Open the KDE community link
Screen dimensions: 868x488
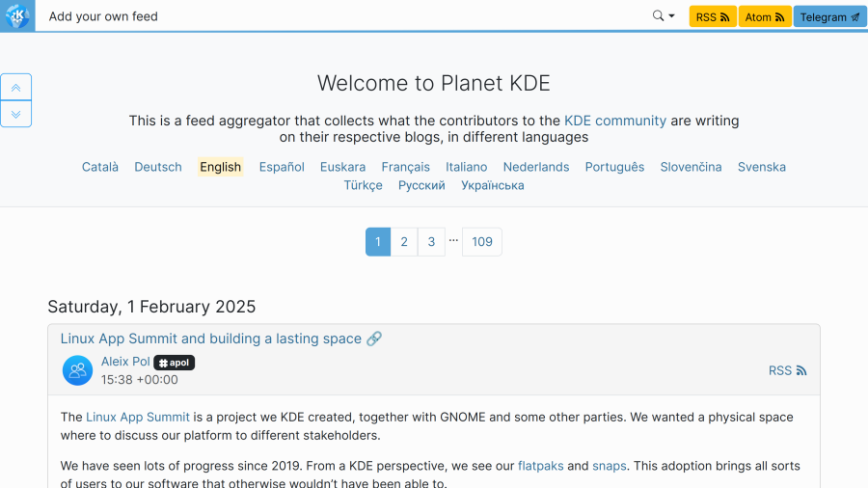tap(615, 121)
